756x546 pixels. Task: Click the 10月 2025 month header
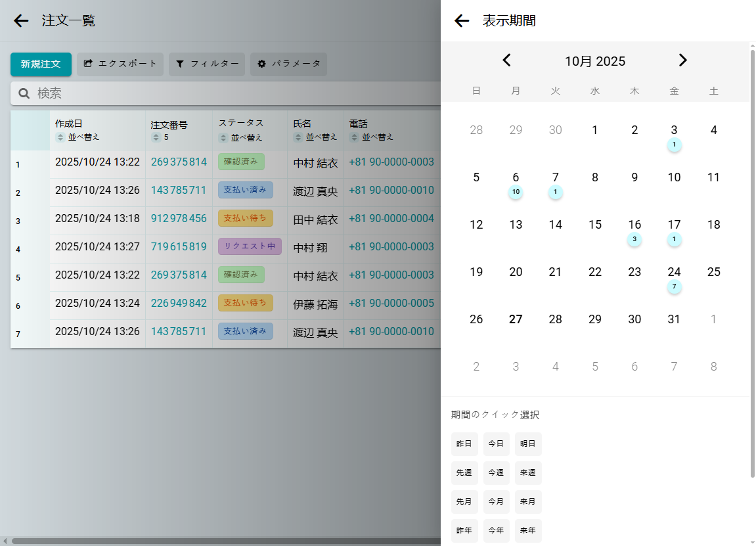point(594,61)
